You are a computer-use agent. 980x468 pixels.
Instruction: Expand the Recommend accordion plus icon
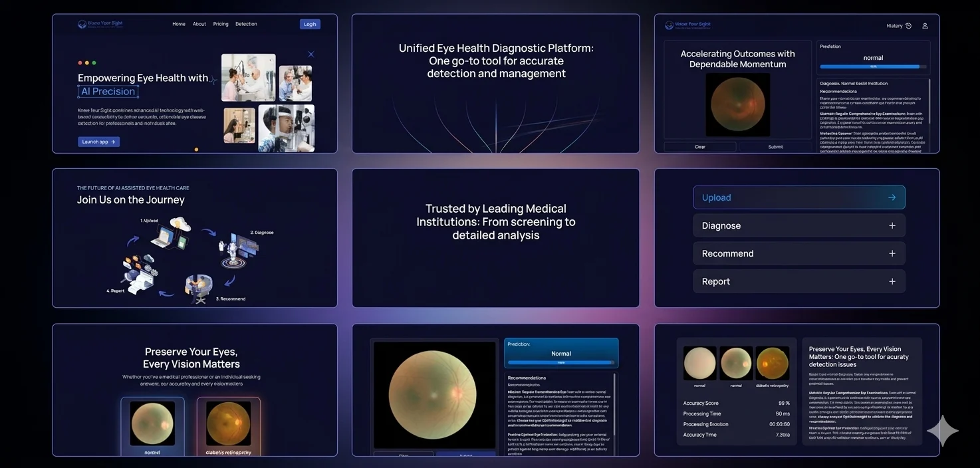(892, 253)
